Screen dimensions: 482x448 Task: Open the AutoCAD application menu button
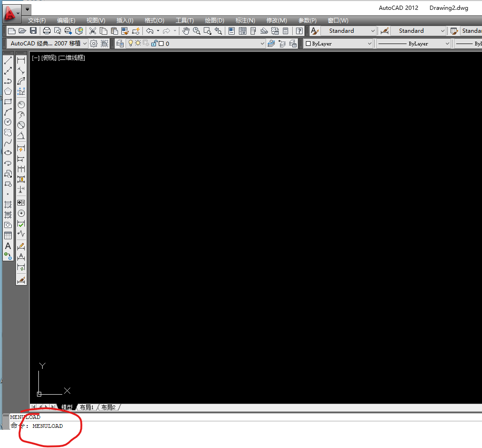(12, 13)
